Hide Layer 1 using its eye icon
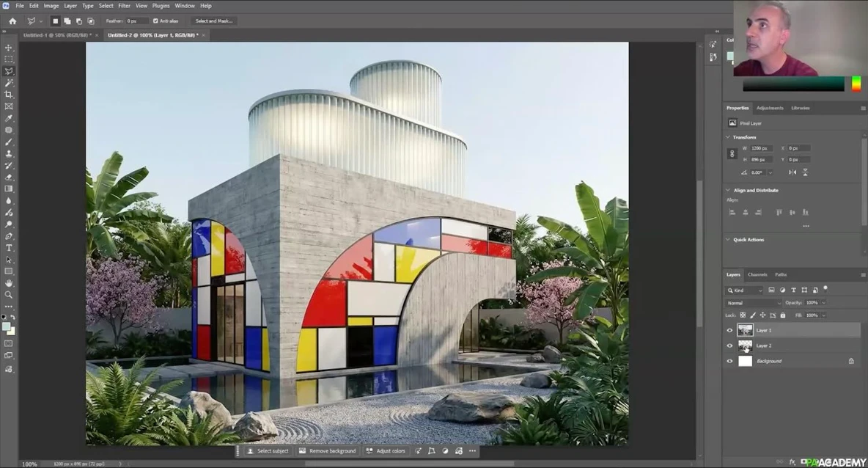Viewport: 868px width, 468px height. point(729,331)
